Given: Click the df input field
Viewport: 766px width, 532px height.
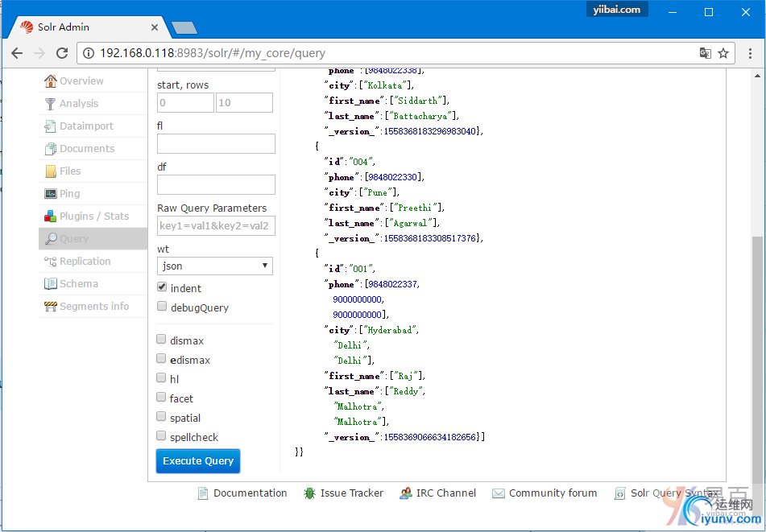Looking at the screenshot, I should coord(216,185).
